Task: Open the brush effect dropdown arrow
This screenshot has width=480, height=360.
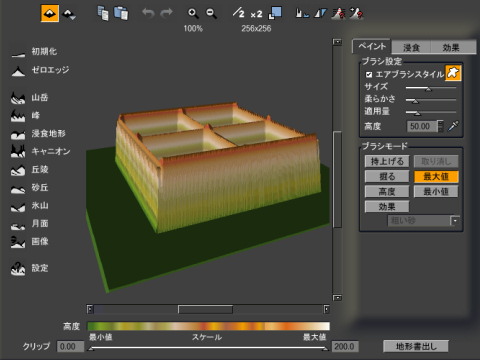Action: (x=455, y=221)
